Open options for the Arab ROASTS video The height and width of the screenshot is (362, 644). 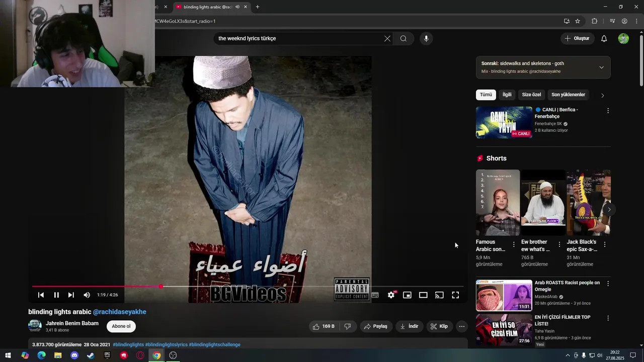pos(608,284)
